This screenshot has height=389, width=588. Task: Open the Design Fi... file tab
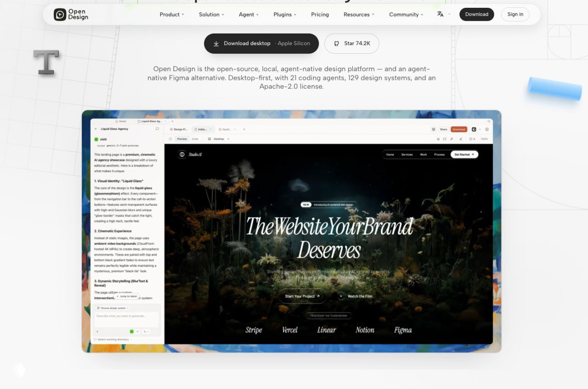tap(179, 130)
